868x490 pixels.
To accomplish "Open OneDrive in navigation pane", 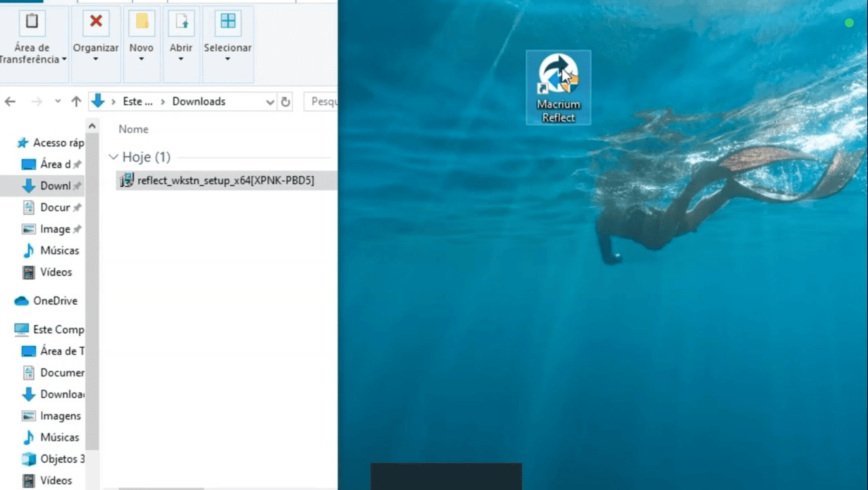I will coord(48,301).
